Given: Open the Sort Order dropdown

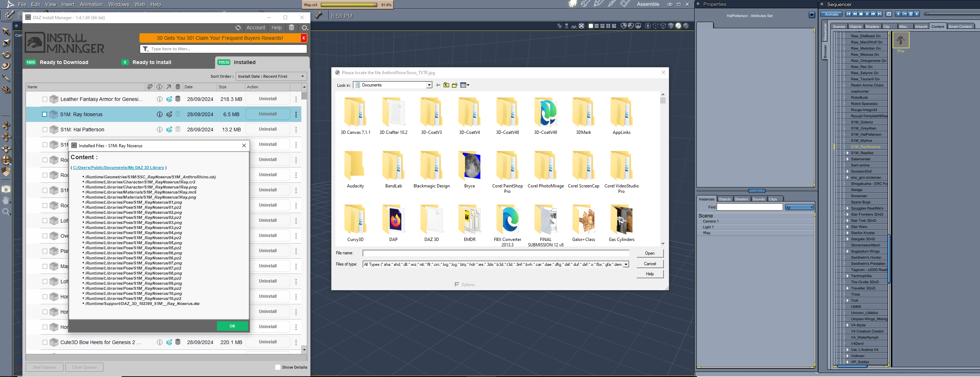Looking at the screenshot, I should coord(271,76).
